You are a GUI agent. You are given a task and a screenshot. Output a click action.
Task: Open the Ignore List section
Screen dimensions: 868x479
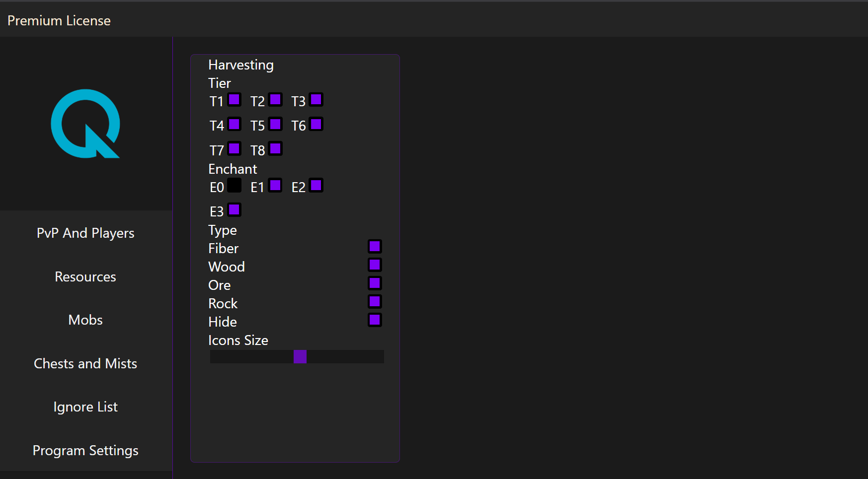click(x=85, y=407)
